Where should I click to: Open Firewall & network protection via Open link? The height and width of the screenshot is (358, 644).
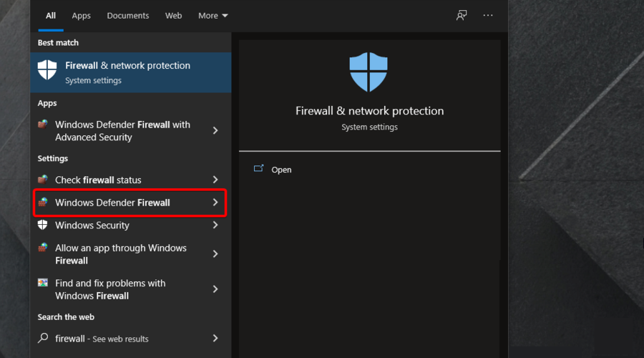click(x=281, y=170)
